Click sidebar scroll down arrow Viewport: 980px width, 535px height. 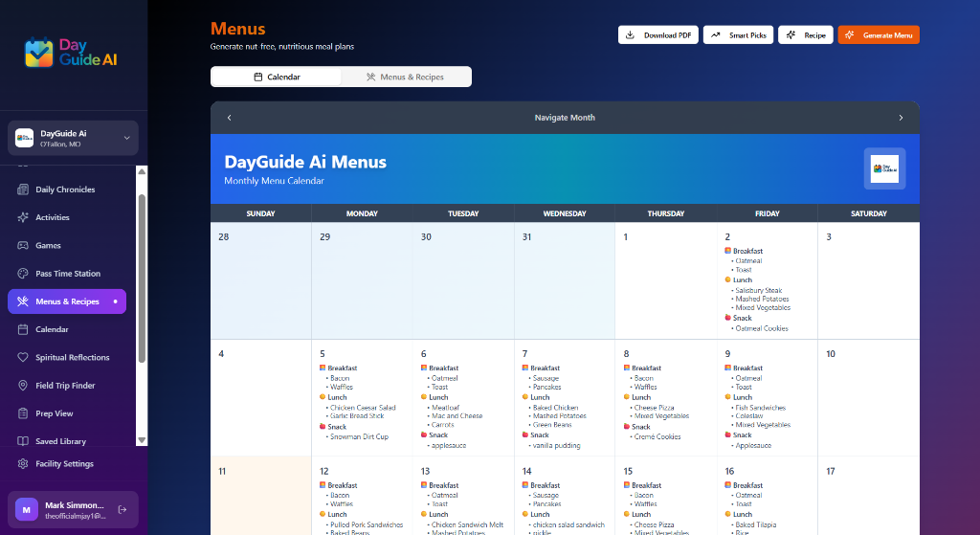142,440
